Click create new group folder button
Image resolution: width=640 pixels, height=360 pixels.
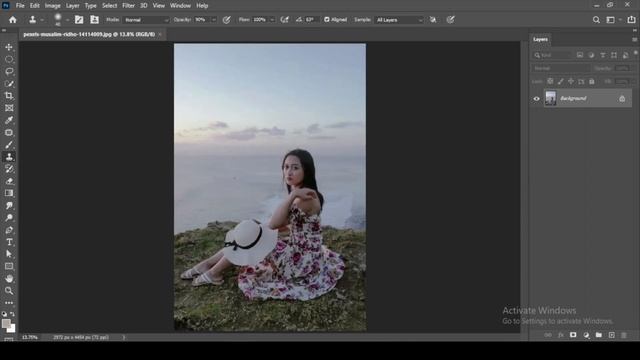pyautogui.click(x=598, y=335)
